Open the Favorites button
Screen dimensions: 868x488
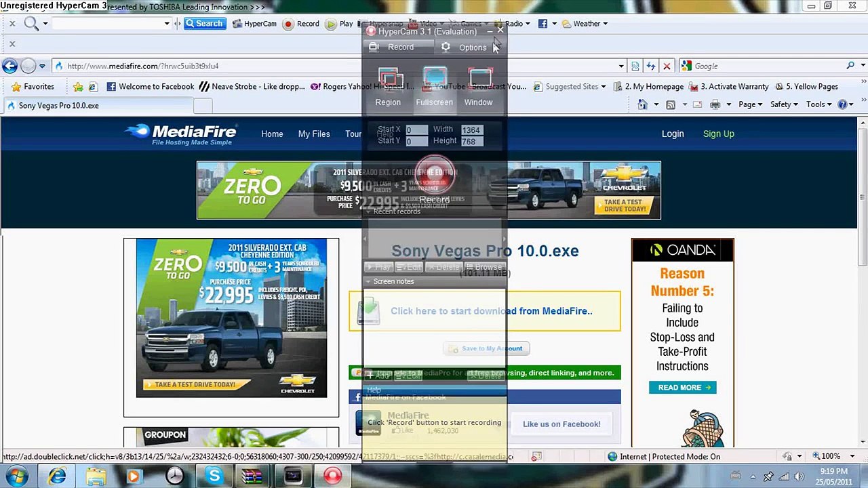(x=33, y=87)
